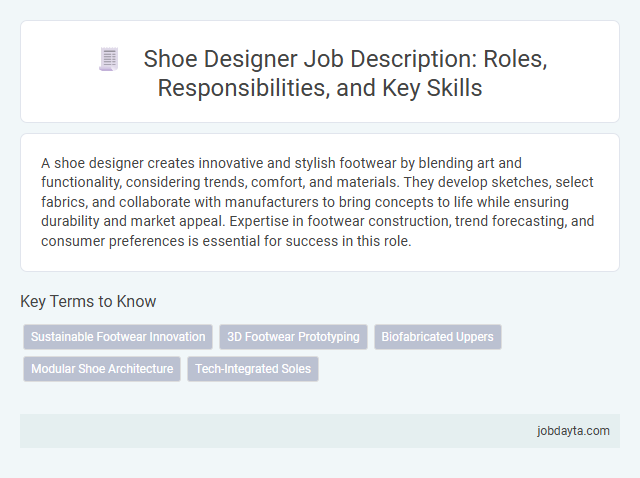This screenshot has width=640, height=478.
Task: Choose the Modular Shoe Architecture tag
Action: point(102,369)
